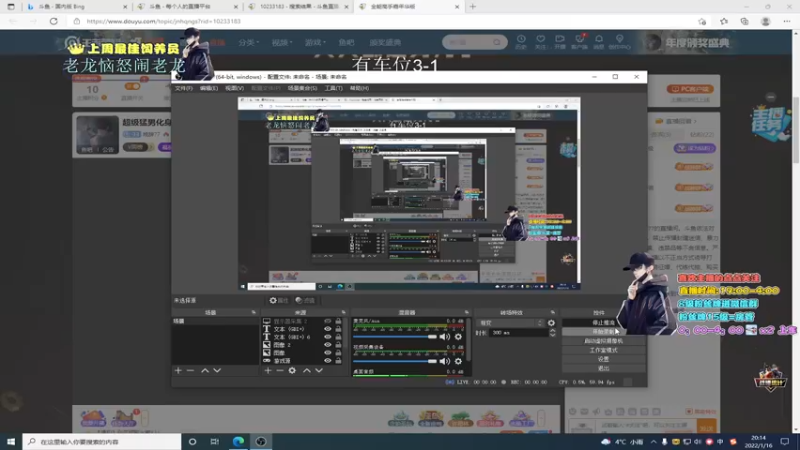Open settings gear of first mixer channel

point(458,337)
